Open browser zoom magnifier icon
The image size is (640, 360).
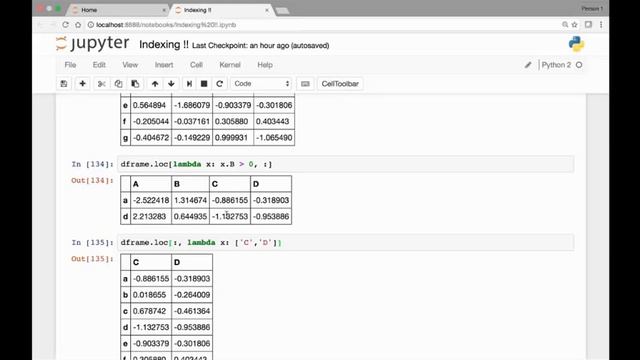tap(565, 24)
